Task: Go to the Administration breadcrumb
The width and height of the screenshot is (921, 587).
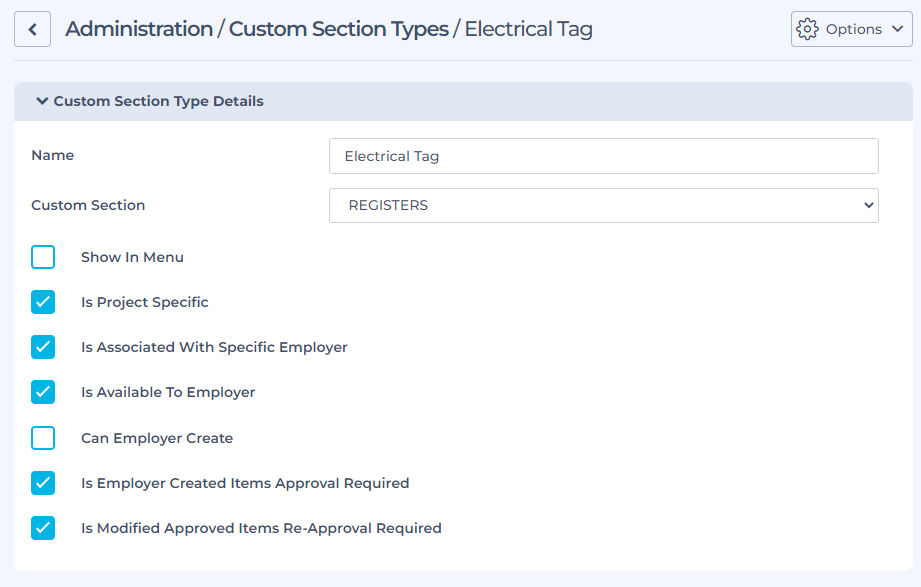Action: point(139,29)
